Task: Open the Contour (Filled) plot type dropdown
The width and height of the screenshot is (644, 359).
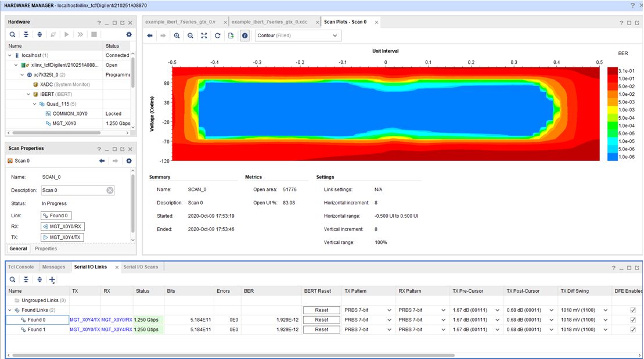Action: tap(297, 36)
